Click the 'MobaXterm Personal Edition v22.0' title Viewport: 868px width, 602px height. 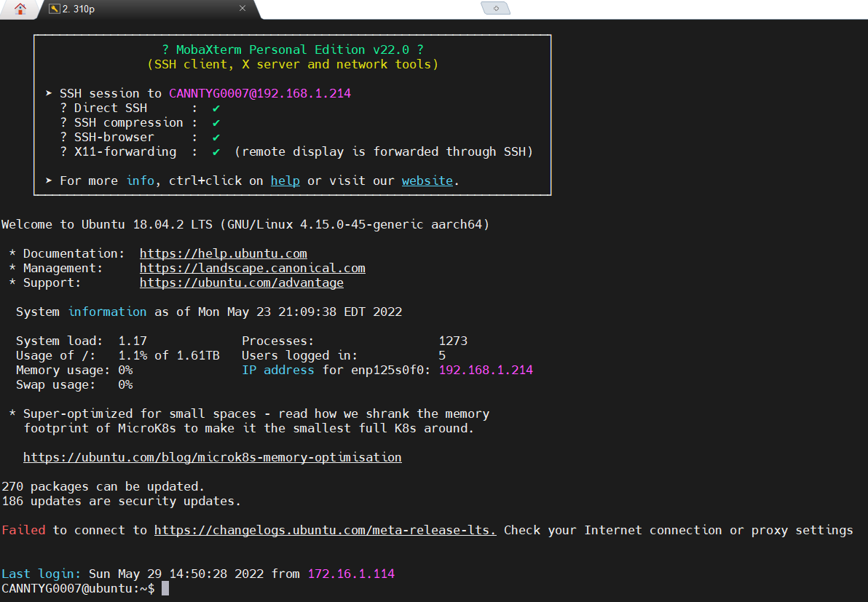point(292,49)
